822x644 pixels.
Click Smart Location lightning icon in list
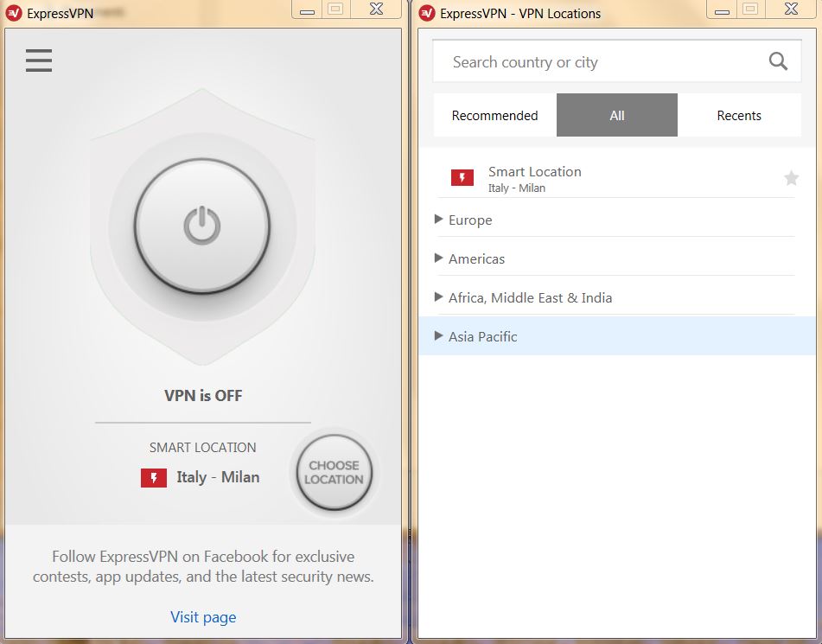(462, 178)
